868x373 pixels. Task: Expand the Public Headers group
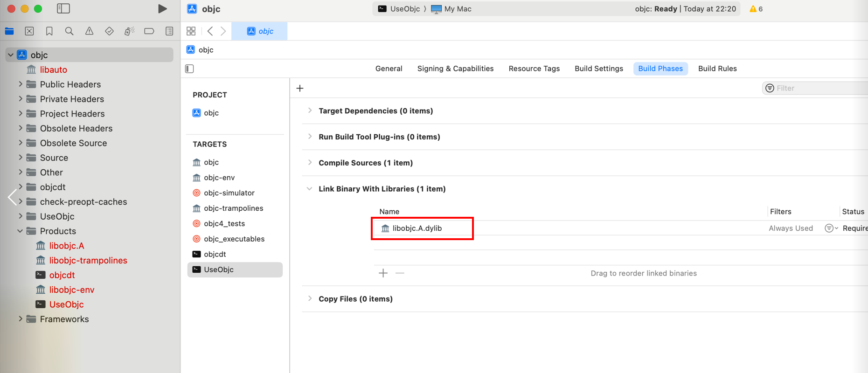coord(21,84)
